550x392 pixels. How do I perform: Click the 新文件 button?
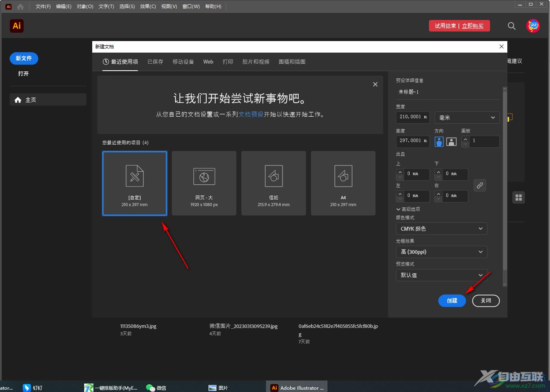24,58
